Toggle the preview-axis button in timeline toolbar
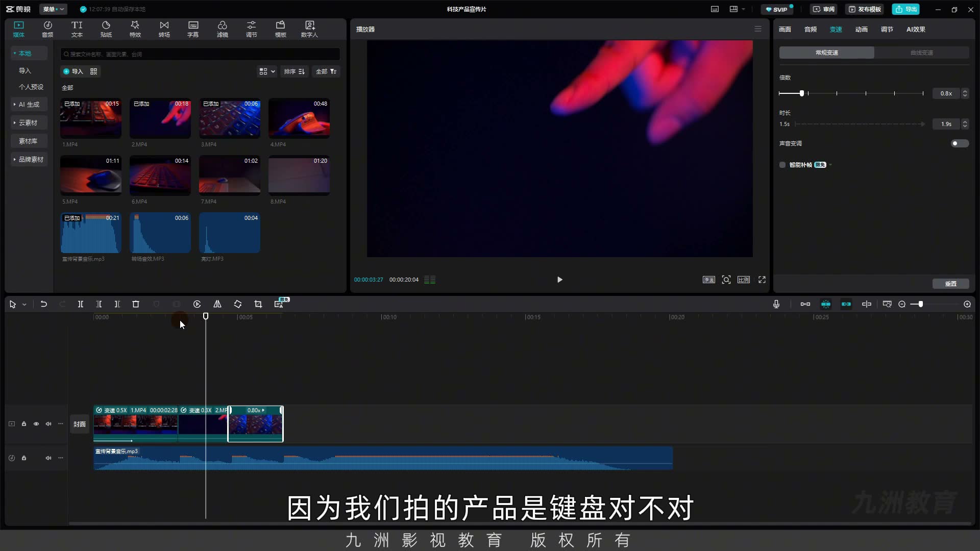This screenshot has width=980, height=551. point(867,304)
